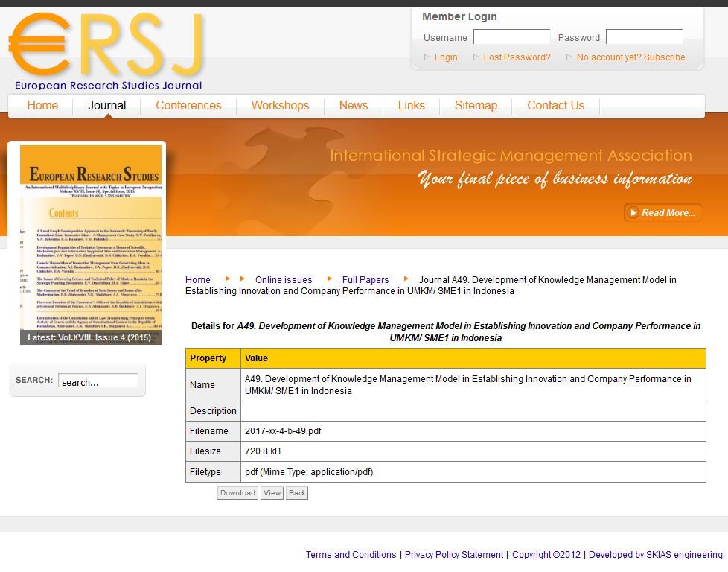This screenshot has width=728, height=572.
Task: Open the News section
Action: pos(353,106)
